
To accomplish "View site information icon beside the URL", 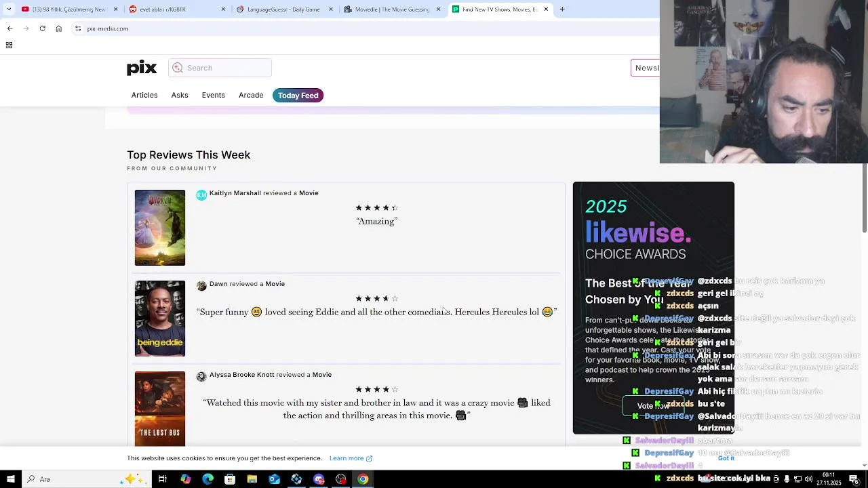I will pos(78,28).
